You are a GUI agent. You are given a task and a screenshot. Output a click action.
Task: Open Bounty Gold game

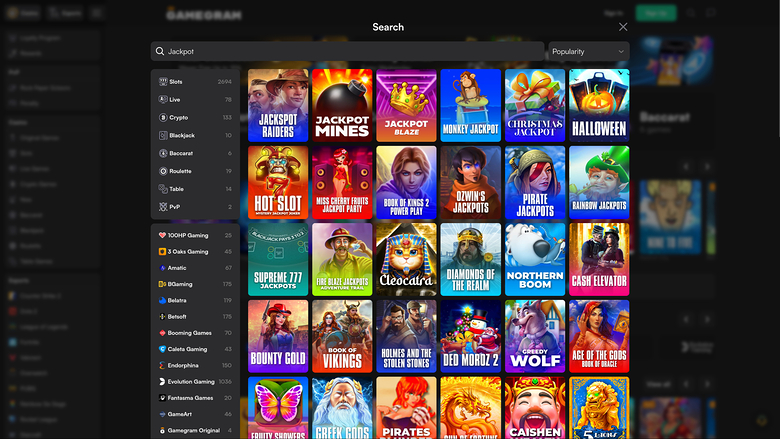coord(278,336)
